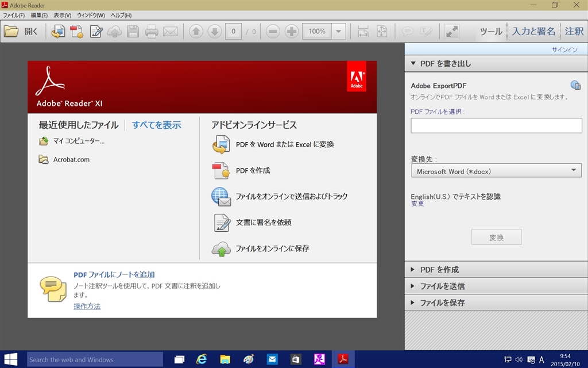Click the すべてを表示 link
588x368 pixels.
click(x=156, y=125)
